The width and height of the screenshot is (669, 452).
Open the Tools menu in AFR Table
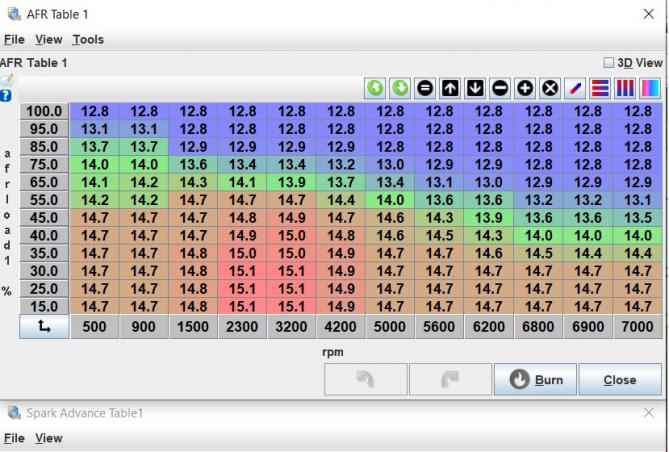click(88, 40)
